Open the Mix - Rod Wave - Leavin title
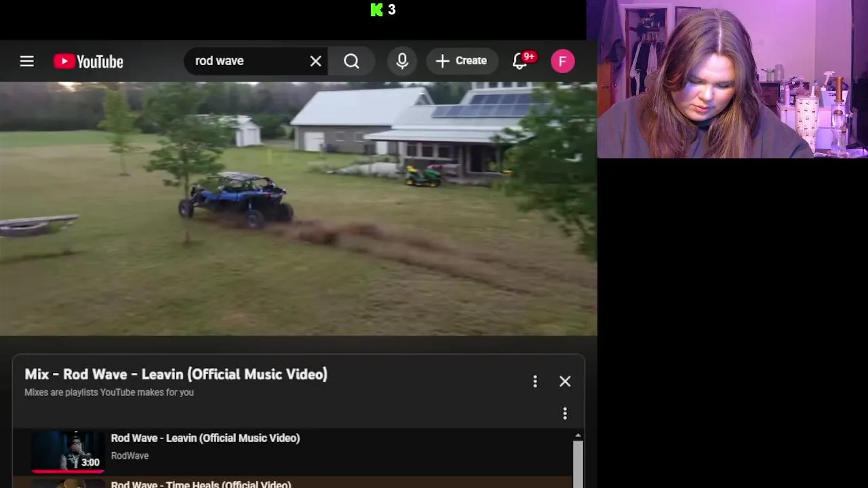Screen dimensions: 868x488 [x=176, y=374]
